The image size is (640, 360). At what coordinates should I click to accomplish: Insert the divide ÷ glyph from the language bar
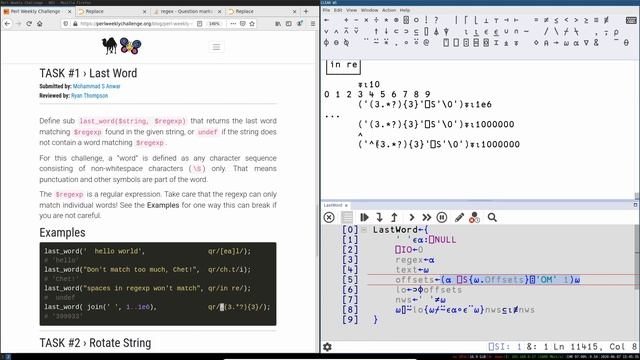tap(376, 20)
